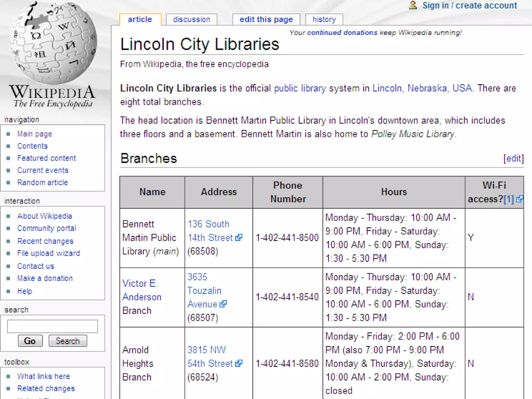Open Random article from navigation
This screenshot has width=532, height=399.
pyautogui.click(x=42, y=182)
